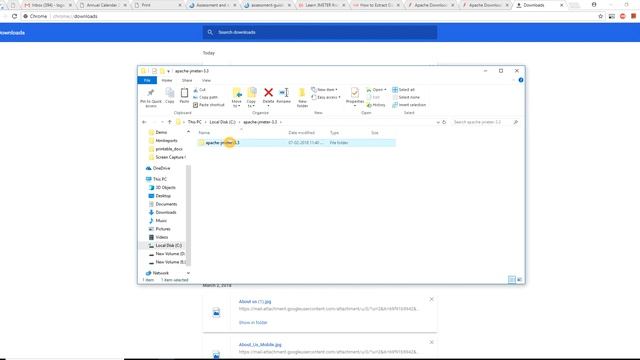Bookmark this page with star icon
The image size is (640, 360).
pos(600,16)
